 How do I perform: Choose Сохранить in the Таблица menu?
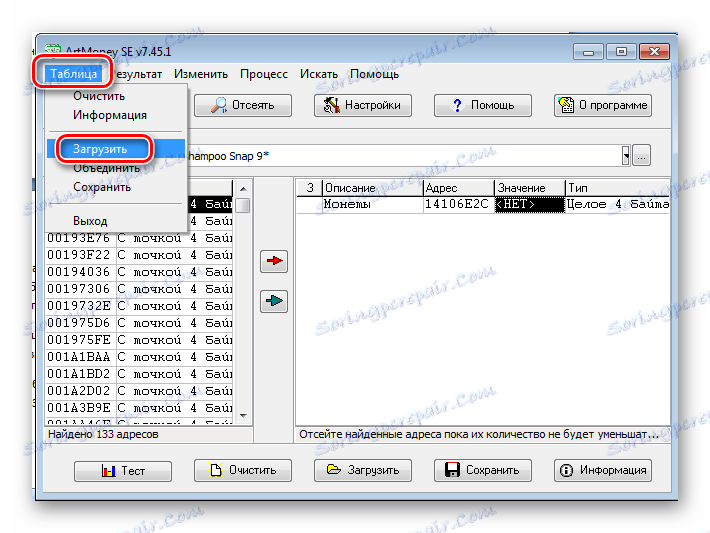tap(116, 187)
